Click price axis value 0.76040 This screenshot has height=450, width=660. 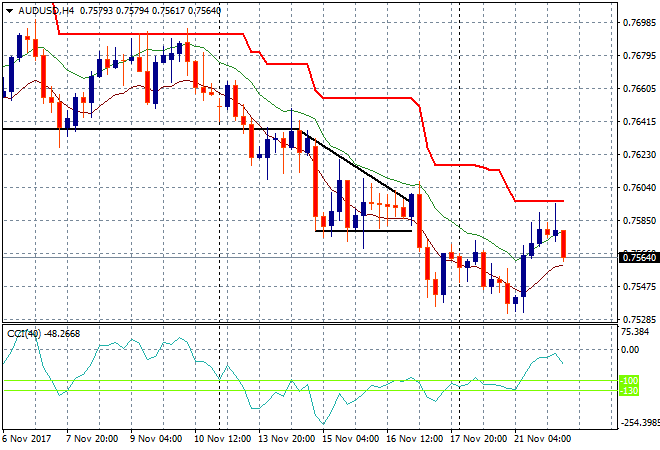pos(639,187)
